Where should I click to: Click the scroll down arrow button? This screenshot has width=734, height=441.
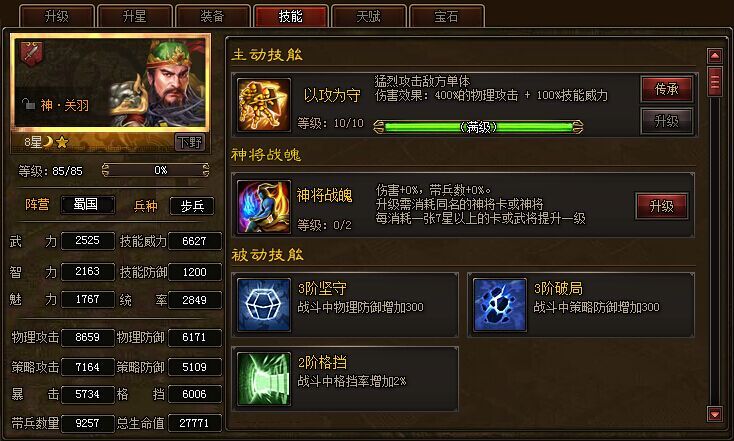(x=715, y=414)
